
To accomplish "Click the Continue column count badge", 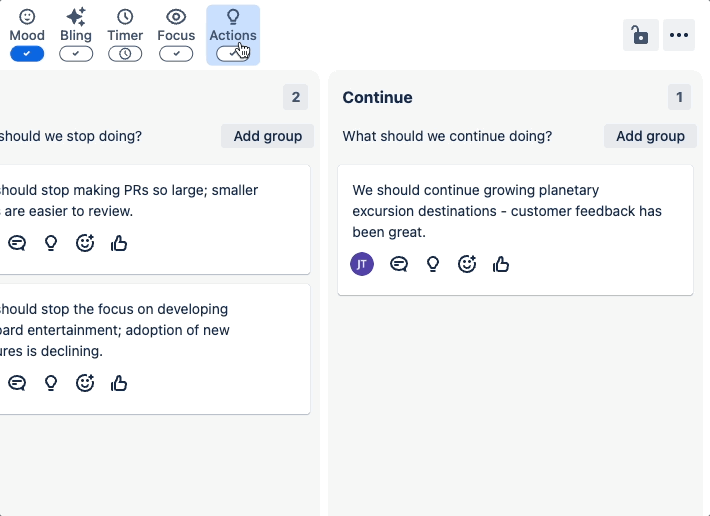I will pos(679,97).
